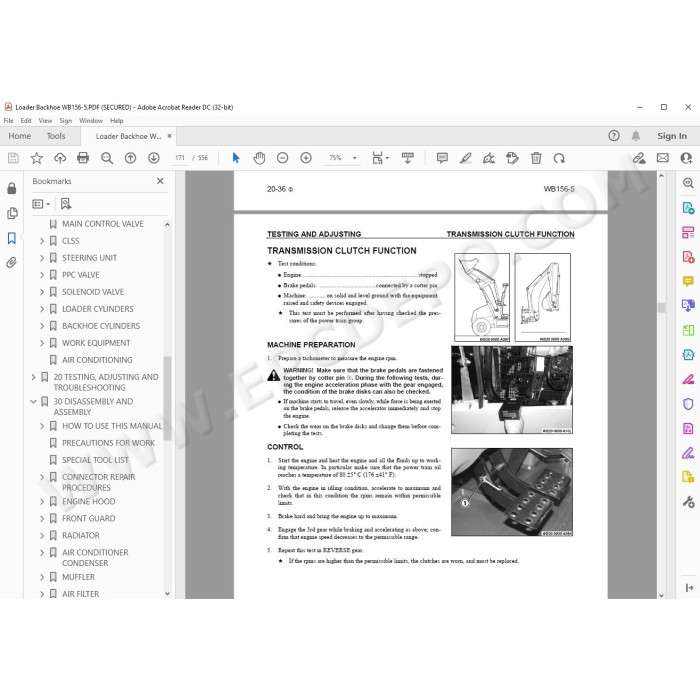Image resolution: width=700 pixels, height=700 pixels.
Task: Jump to AIR CONDITIONING bookmark
Action: coord(97,360)
